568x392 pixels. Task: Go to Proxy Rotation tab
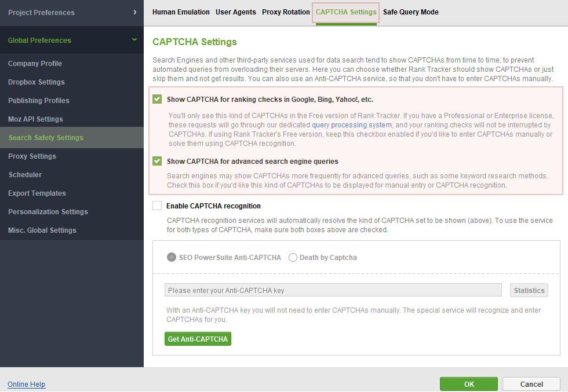click(286, 12)
